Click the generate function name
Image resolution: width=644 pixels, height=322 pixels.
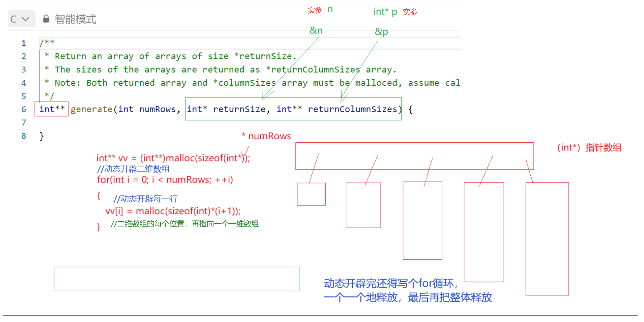(x=92, y=109)
